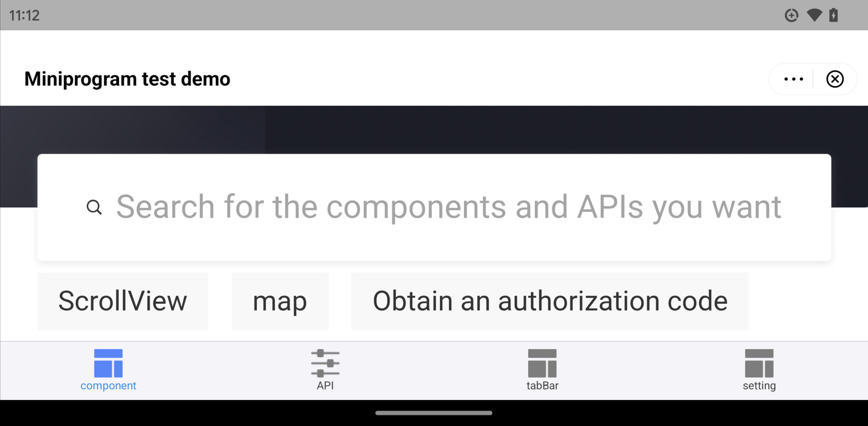The width and height of the screenshot is (868, 426).
Task: Tap the tabBar layout icon
Action: [x=542, y=363]
